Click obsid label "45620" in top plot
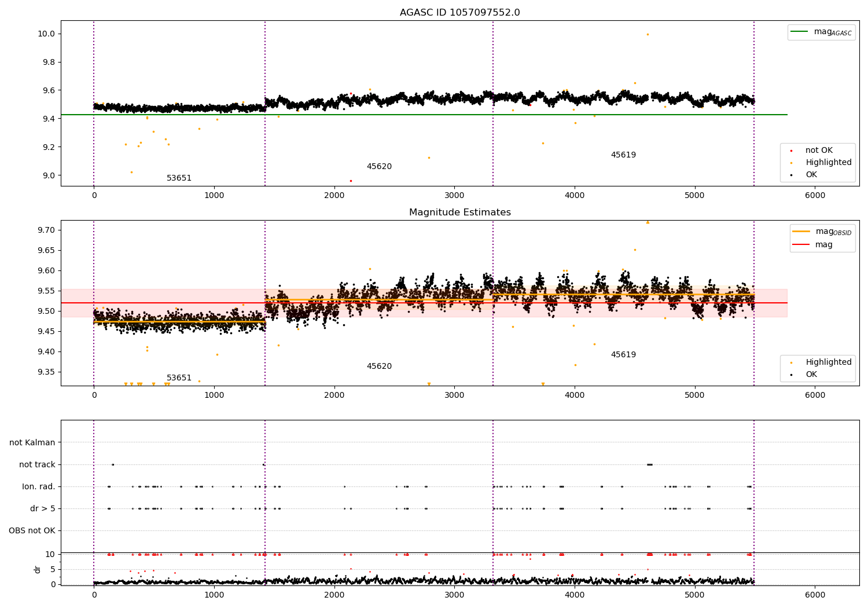 379,167
